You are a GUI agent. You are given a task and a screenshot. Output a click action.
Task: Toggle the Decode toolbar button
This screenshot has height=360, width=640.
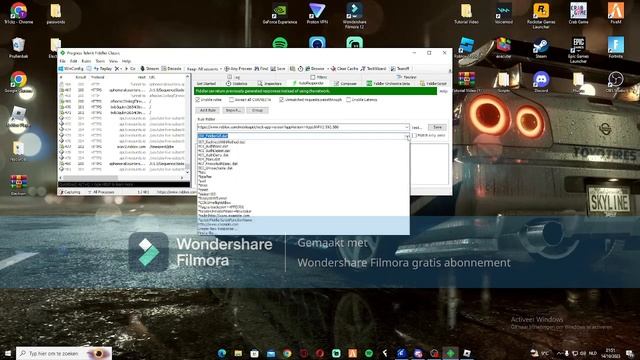(x=171, y=69)
